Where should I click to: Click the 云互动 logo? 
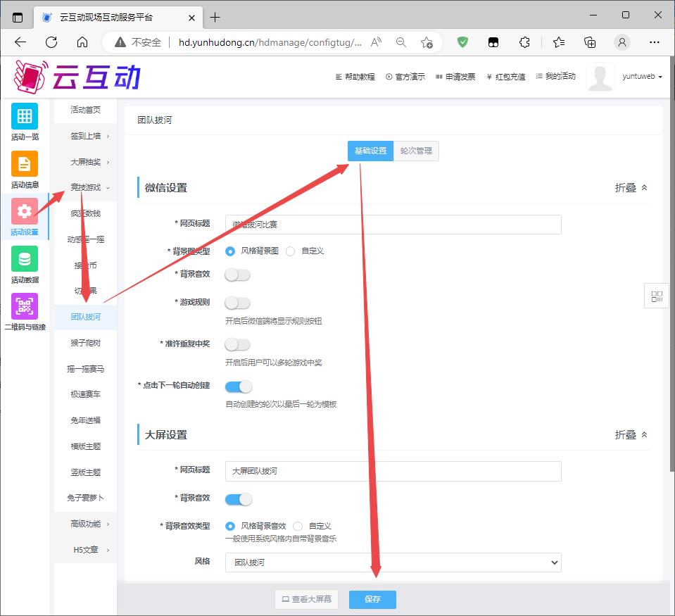(77, 77)
